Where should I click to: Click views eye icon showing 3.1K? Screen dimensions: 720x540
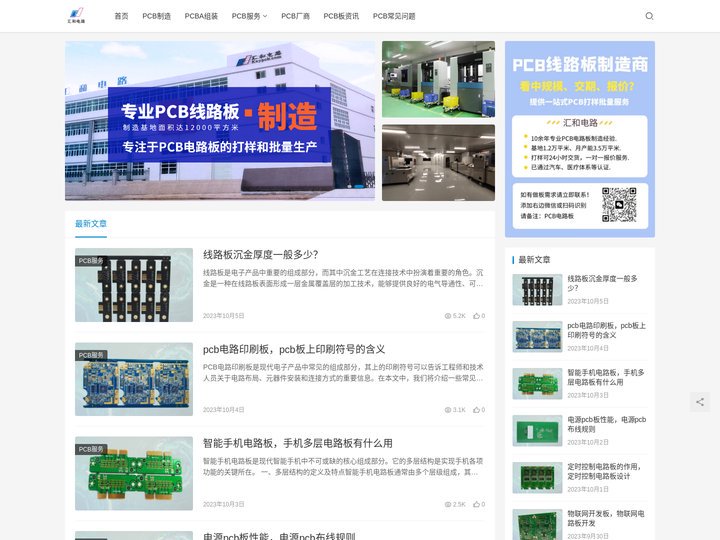coord(448,410)
